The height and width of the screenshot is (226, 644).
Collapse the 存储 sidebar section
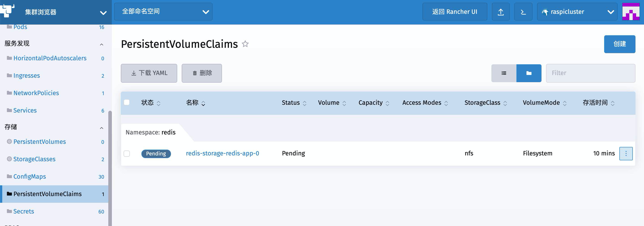pos(102,128)
